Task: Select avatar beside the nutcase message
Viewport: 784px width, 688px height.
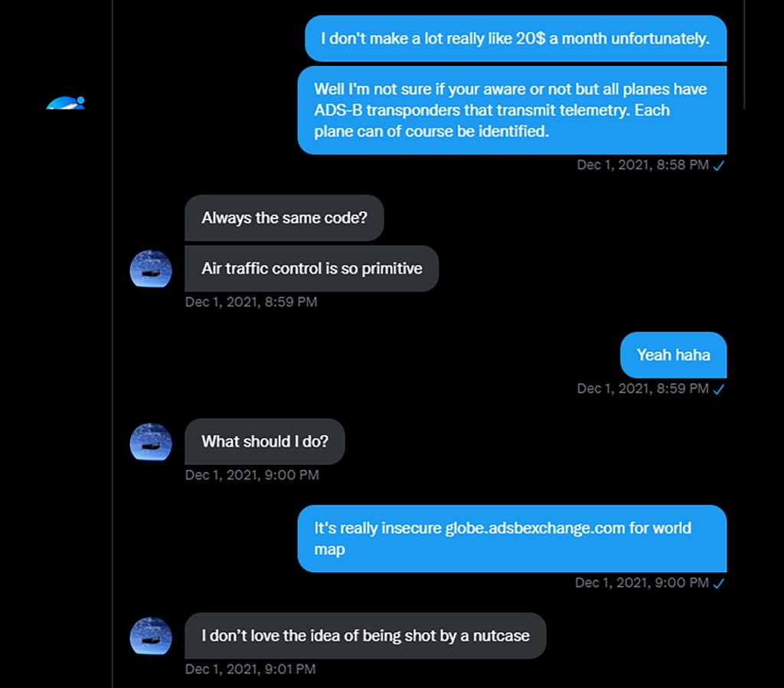Action: tap(150, 636)
